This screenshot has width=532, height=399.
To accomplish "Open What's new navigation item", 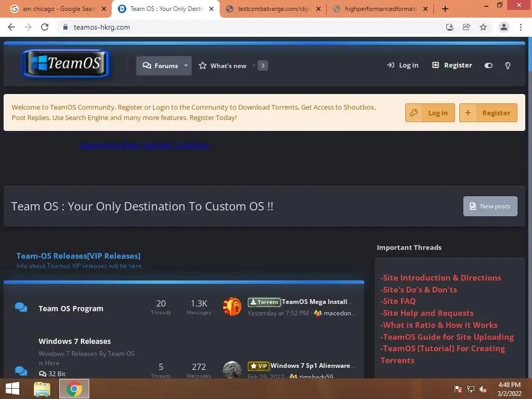I will coord(222,65).
